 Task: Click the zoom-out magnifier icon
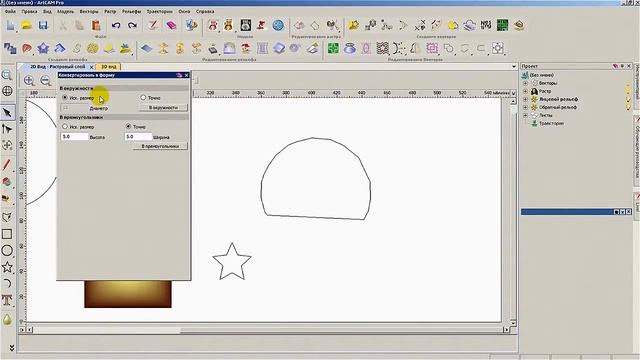pos(45,80)
